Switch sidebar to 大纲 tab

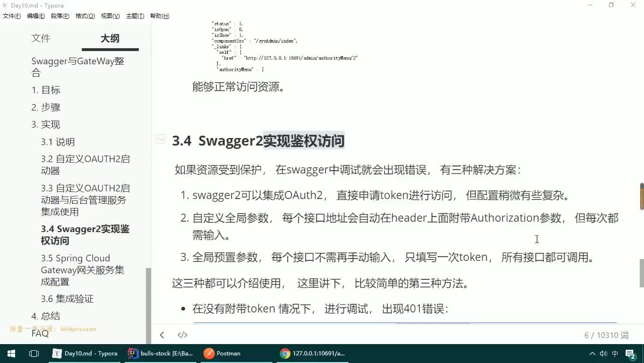(110, 38)
